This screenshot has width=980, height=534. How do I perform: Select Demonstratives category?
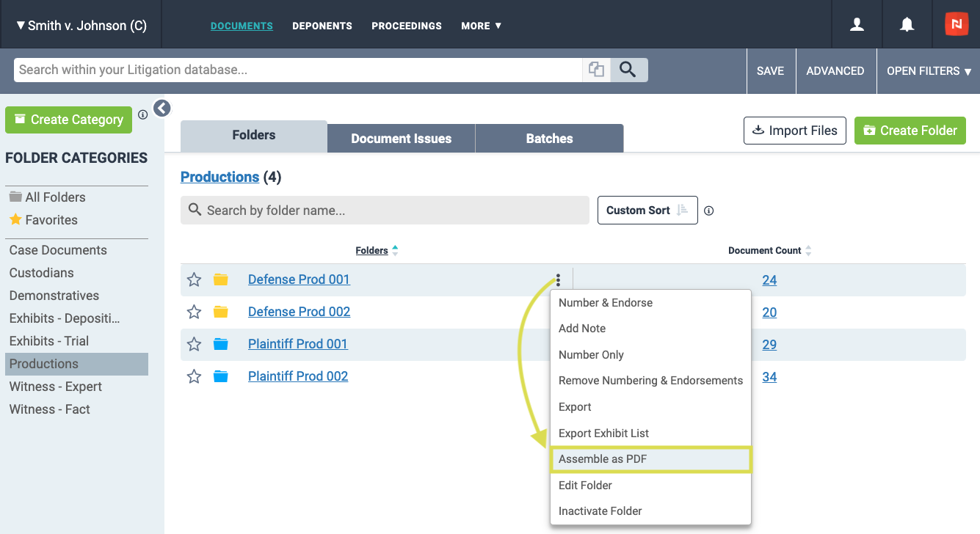coord(54,296)
